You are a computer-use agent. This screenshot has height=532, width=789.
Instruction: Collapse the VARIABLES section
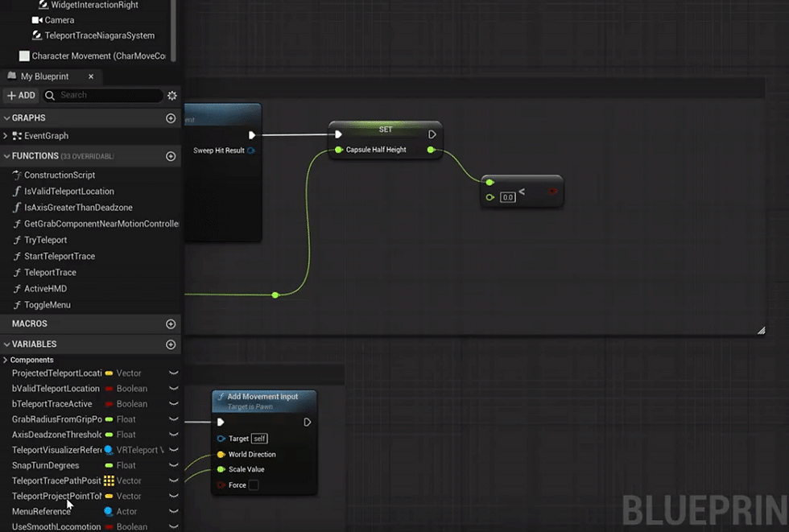click(x=7, y=344)
